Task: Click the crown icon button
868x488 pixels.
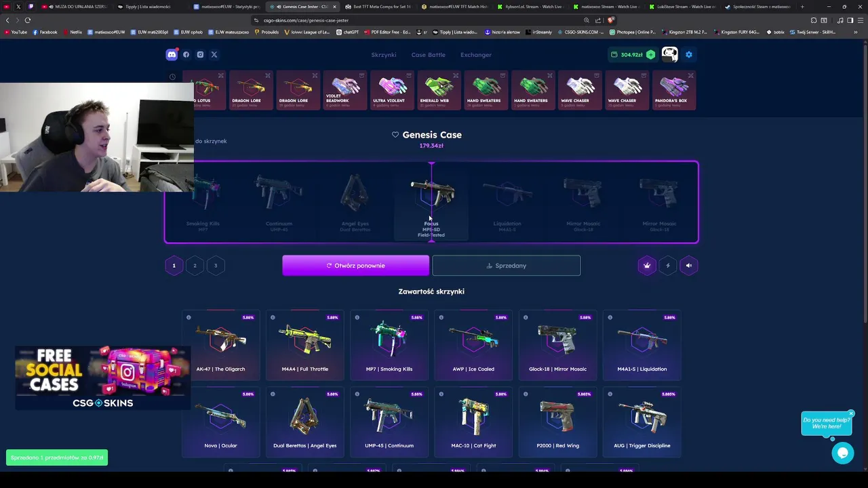Action: pyautogui.click(x=647, y=266)
